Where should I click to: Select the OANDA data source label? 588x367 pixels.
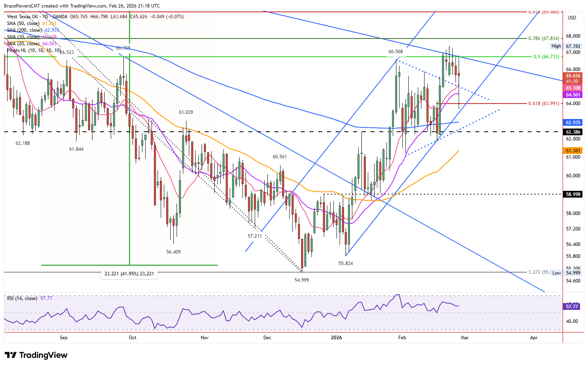(x=60, y=17)
